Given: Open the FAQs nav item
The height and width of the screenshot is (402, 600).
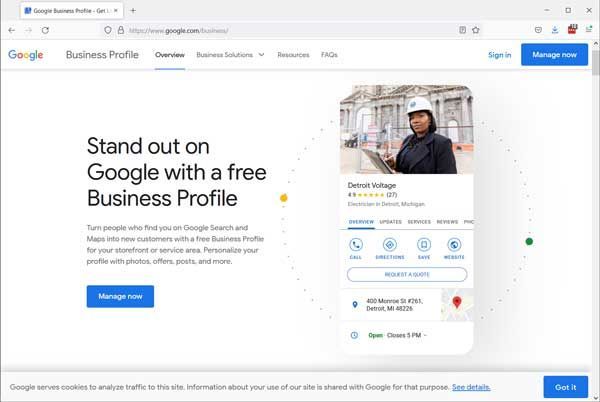Looking at the screenshot, I should (329, 55).
